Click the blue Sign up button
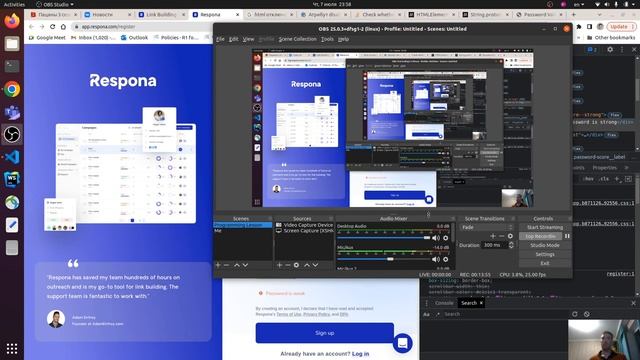This screenshot has height=360, width=640. click(x=324, y=333)
